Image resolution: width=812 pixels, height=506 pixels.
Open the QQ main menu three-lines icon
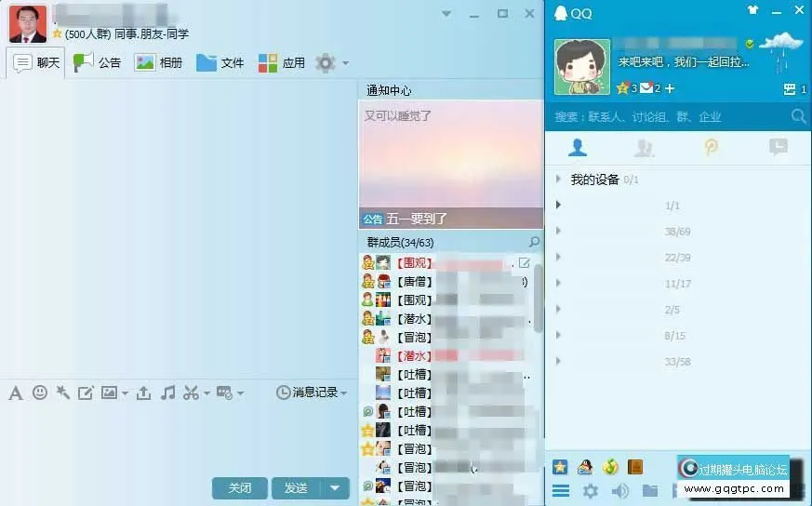coord(561,490)
